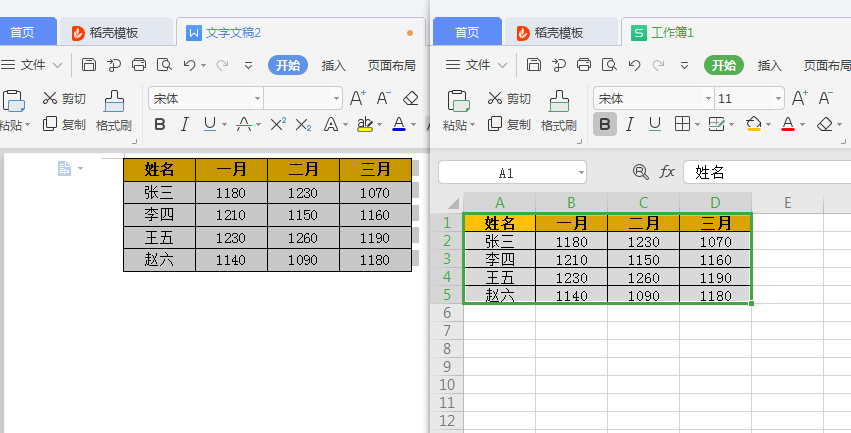Toggle Underline in the spreadsheet ribbon

tap(654, 125)
